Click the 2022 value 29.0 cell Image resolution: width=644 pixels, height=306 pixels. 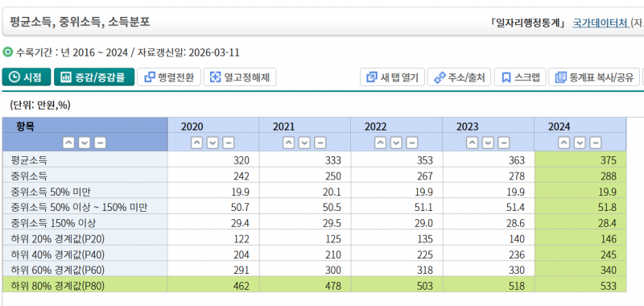(x=397, y=222)
